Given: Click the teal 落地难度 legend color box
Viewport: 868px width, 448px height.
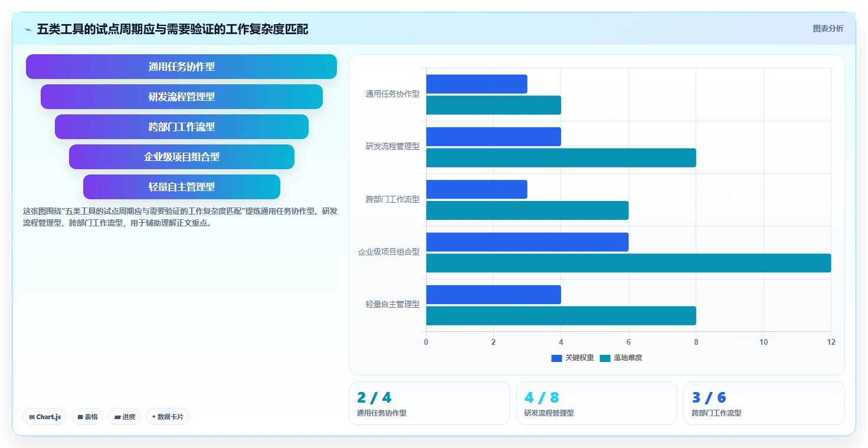Looking at the screenshot, I should point(605,358).
